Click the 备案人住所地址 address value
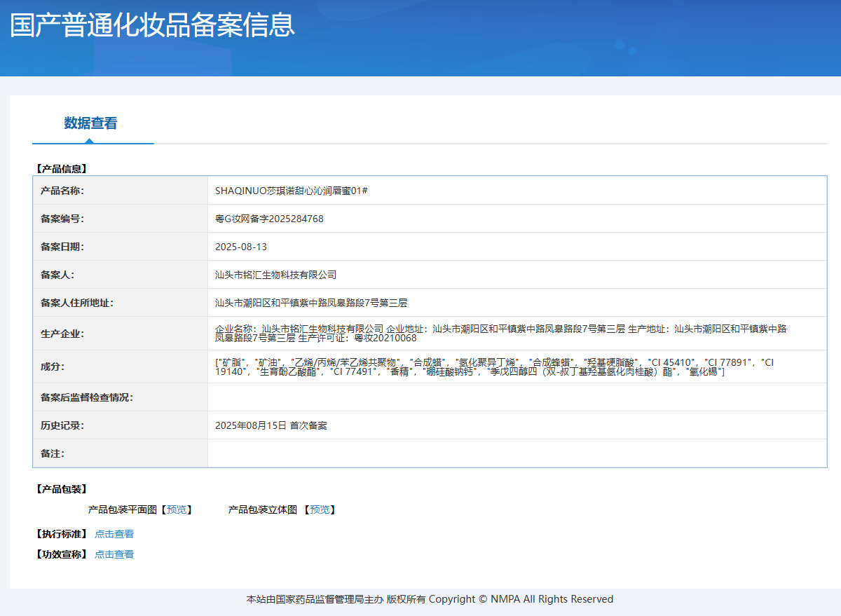841x616 pixels. (x=311, y=303)
